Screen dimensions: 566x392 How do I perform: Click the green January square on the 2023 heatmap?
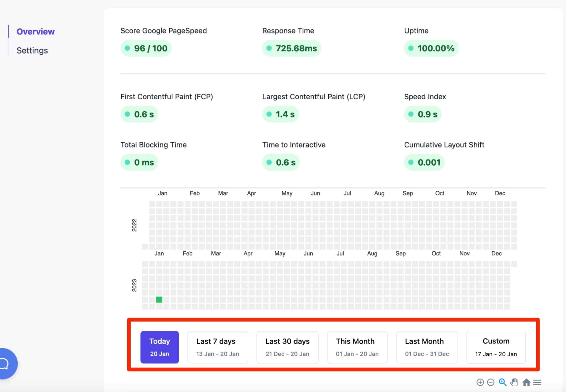[x=159, y=299]
